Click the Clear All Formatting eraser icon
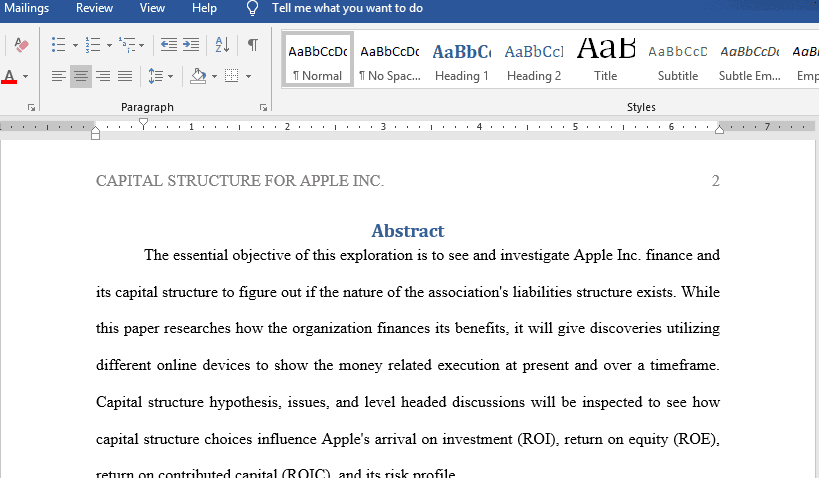819x478 pixels. [x=22, y=45]
